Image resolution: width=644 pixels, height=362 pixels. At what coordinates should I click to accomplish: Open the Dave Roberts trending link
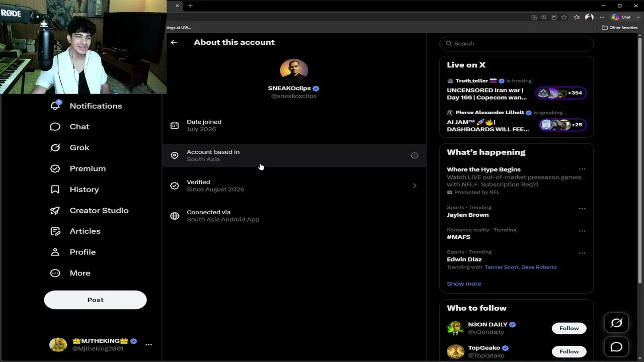tap(539, 267)
